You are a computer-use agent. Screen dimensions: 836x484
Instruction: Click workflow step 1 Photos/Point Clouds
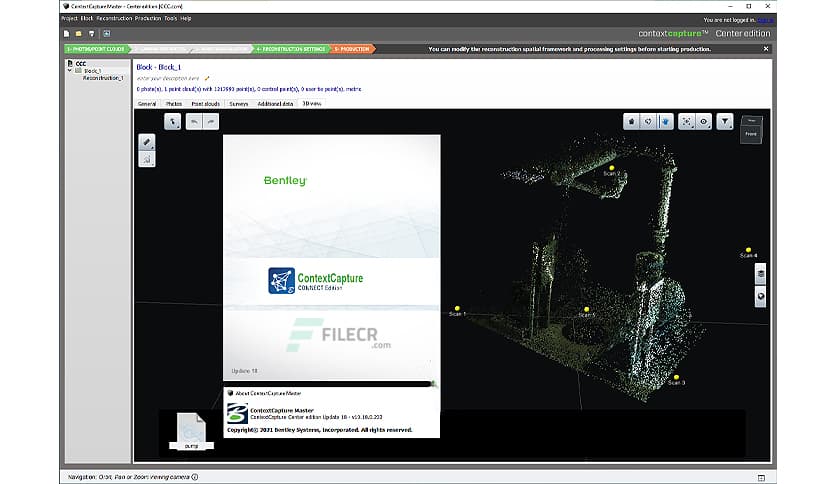click(x=97, y=49)
